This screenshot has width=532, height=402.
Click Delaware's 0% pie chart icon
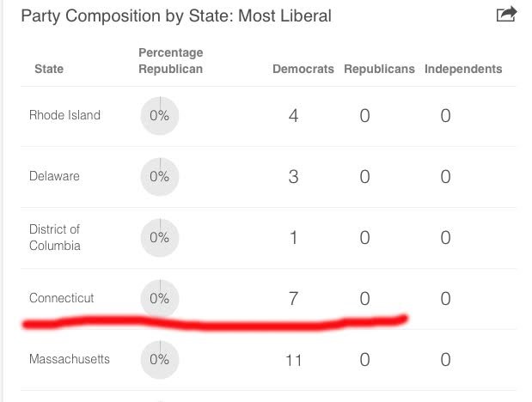click(x=159, y=176)
